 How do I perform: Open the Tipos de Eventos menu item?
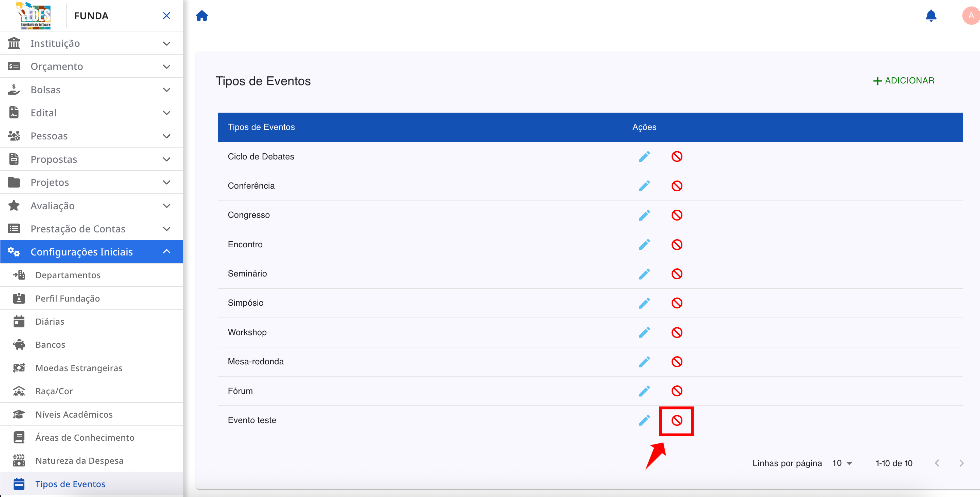point(70,484)
